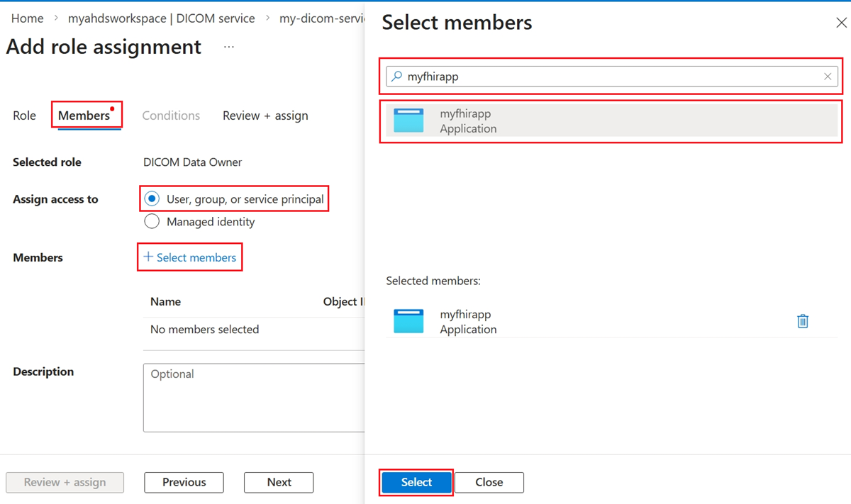
Task: Click the blue Select button
Action: 416,482
